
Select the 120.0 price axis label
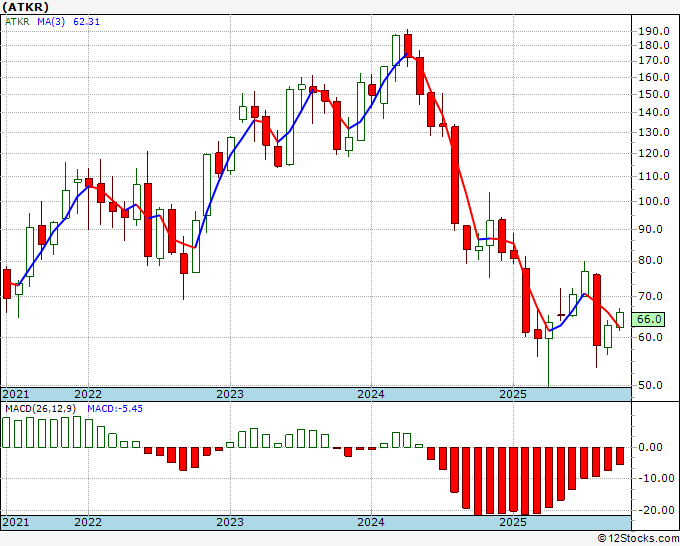pos(654,153)
